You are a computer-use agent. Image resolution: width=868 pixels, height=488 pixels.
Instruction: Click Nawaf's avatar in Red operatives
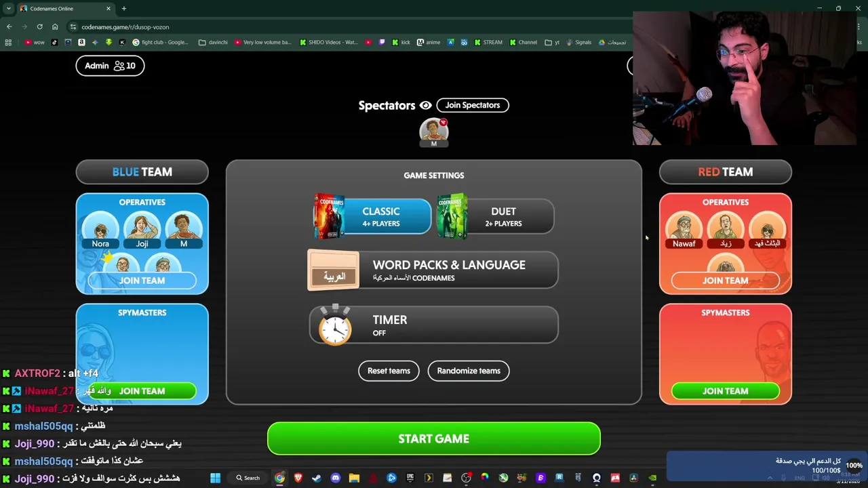684,230
